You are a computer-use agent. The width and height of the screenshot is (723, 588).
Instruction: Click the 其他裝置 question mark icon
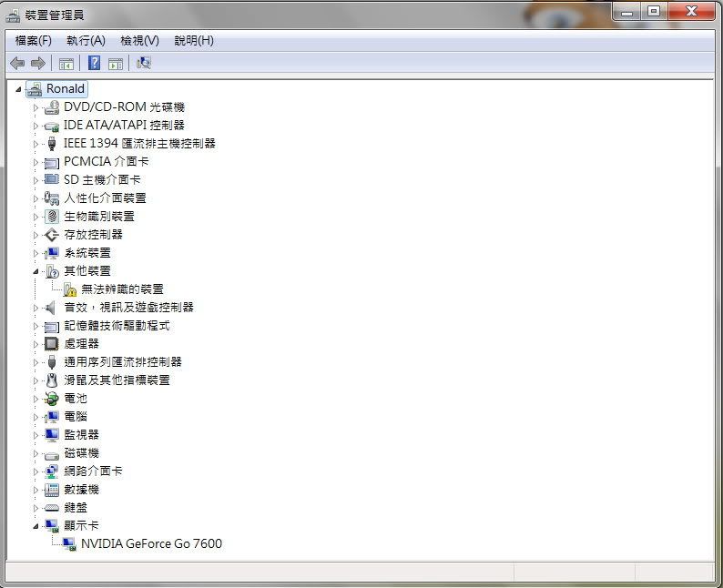pyautogui.click(x=52, y=271)
